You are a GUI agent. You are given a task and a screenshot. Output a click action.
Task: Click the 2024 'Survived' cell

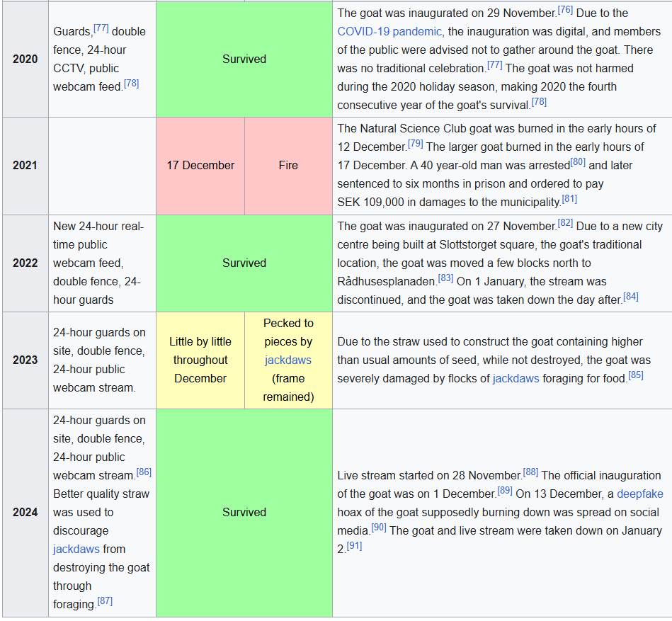pyautogui.click(x=244, y=513)
